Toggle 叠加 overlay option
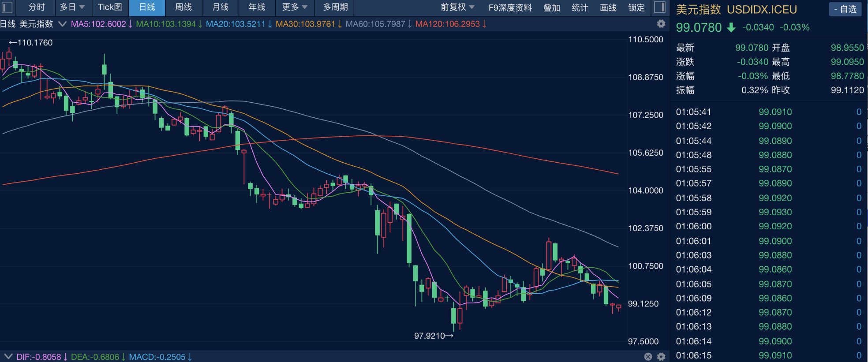This screenshot has height=362, width=868. [552, 7]
